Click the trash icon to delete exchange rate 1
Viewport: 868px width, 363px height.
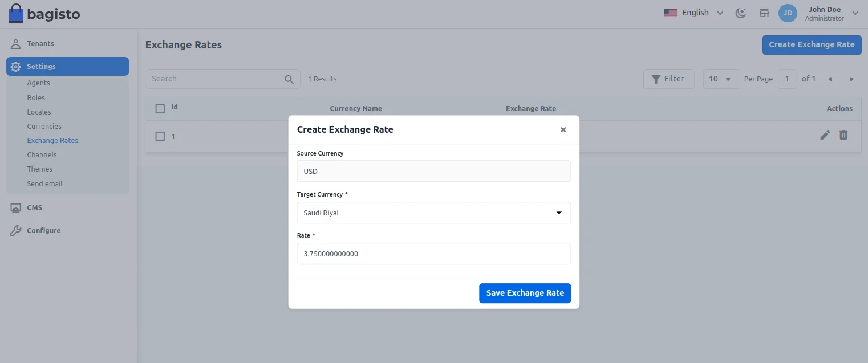843,136
